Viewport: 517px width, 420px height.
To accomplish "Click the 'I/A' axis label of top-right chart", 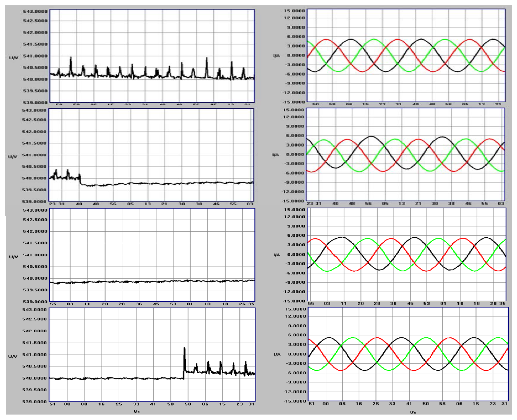I will tap(276, 56).
